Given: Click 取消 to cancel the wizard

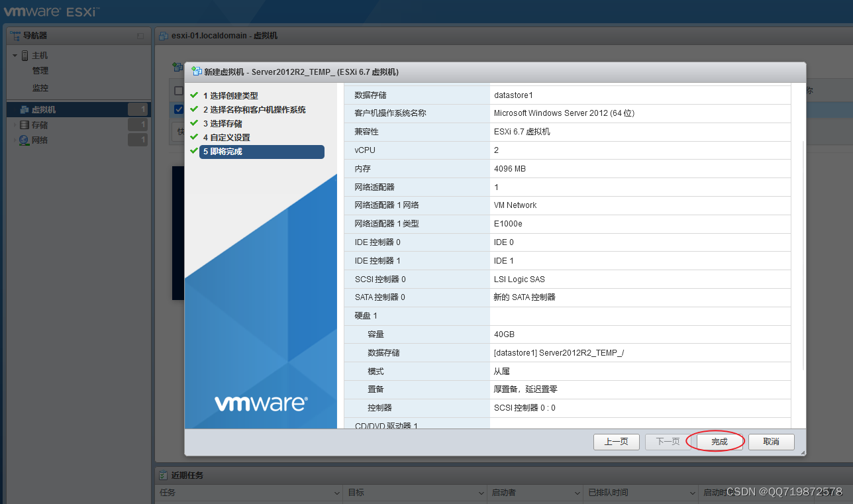Looking at the screenshot, I should 771,442.
